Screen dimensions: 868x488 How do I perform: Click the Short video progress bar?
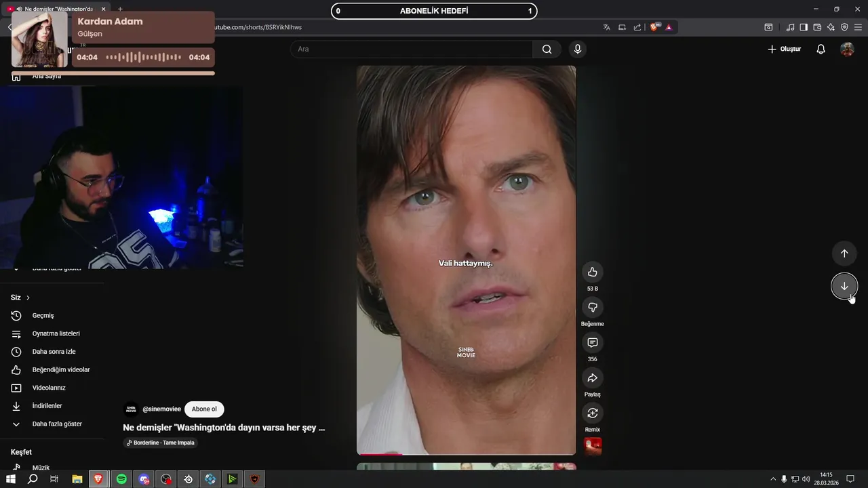coord(466,454)
